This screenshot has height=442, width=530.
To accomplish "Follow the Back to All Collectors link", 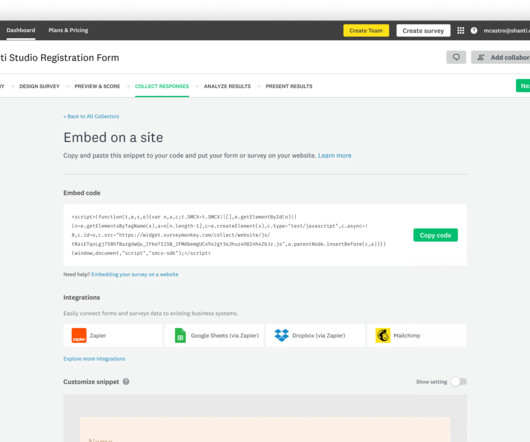I will point(91,116).
